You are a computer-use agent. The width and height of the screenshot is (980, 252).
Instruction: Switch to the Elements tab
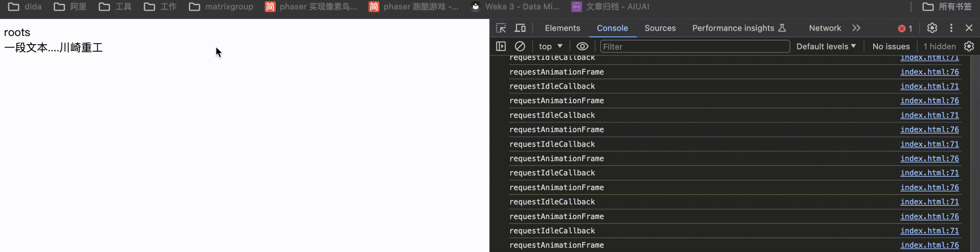pyautogui.click(x=562, y=28)
